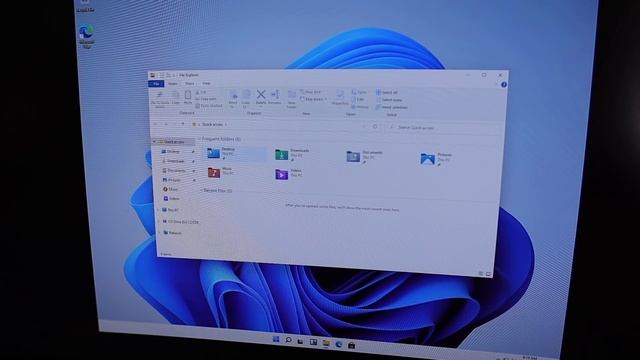Open the Windows Start button
Image resolution: width=640 pixels, height=360 pixels.
(276, 340)
